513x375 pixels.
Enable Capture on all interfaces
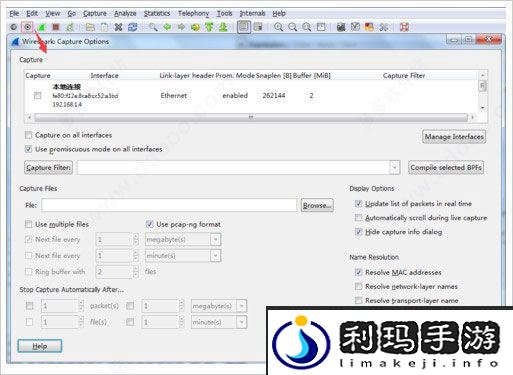point(28,135)
